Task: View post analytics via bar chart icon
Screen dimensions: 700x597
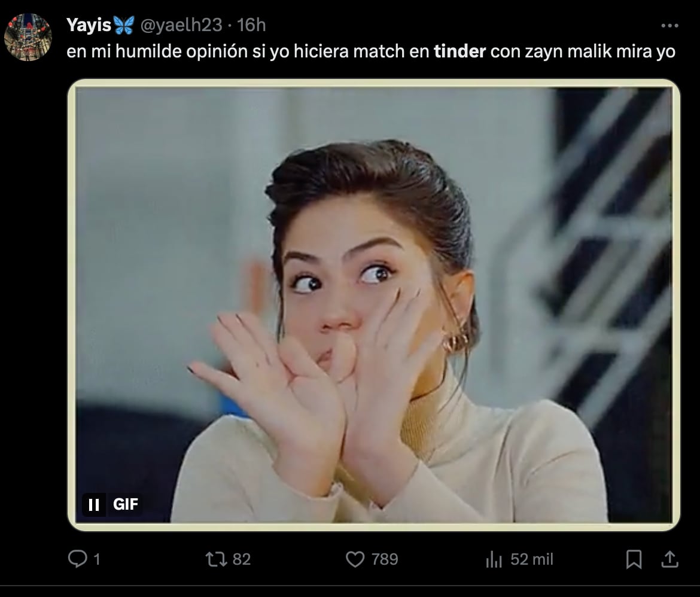Action: click(494, 559)
